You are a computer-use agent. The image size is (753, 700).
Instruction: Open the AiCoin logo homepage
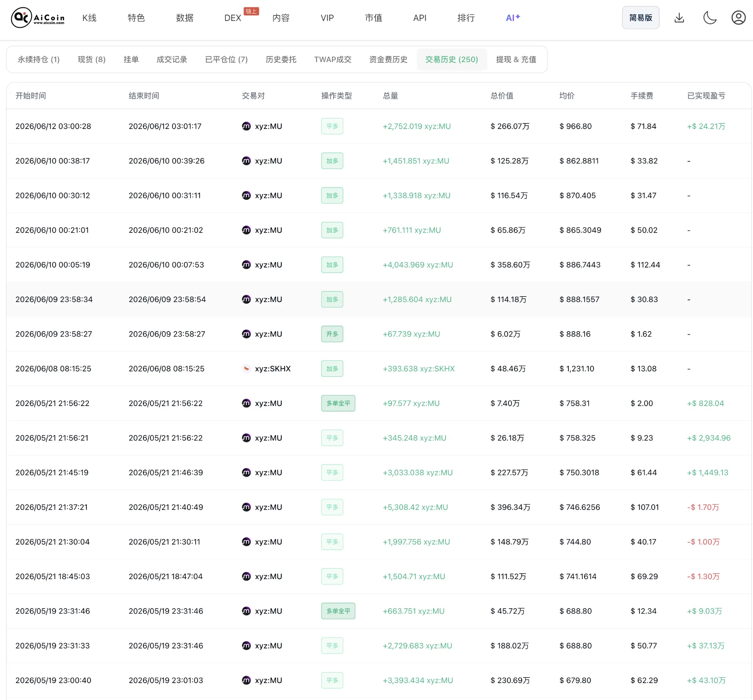pos(38,17)
